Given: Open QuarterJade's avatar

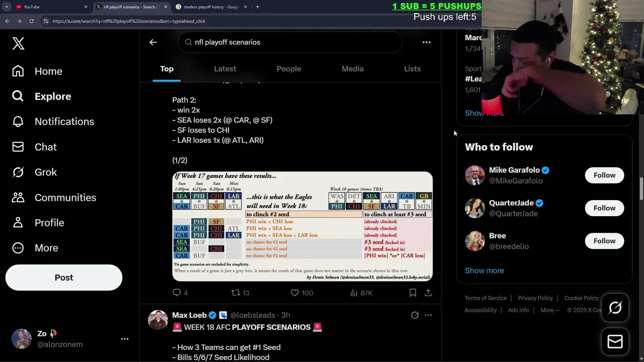Looking at the screenshot, I should [475, 208].
